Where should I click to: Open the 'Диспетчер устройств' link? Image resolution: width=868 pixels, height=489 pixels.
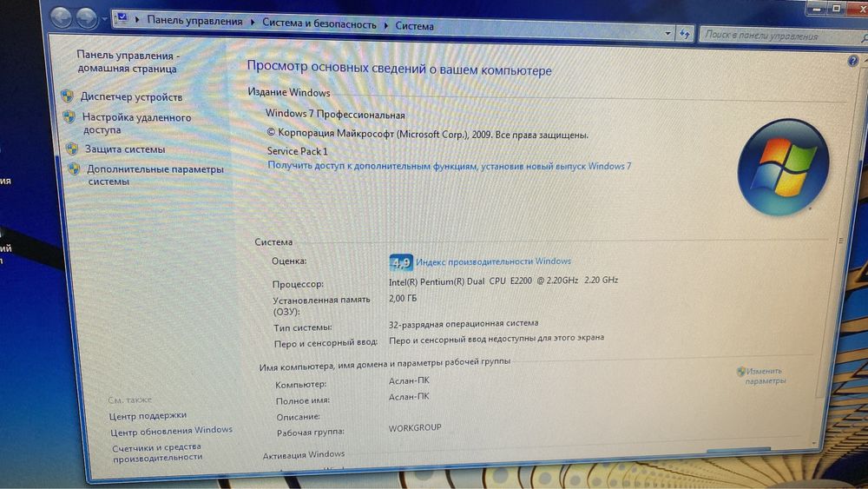(x=131, y=97)
